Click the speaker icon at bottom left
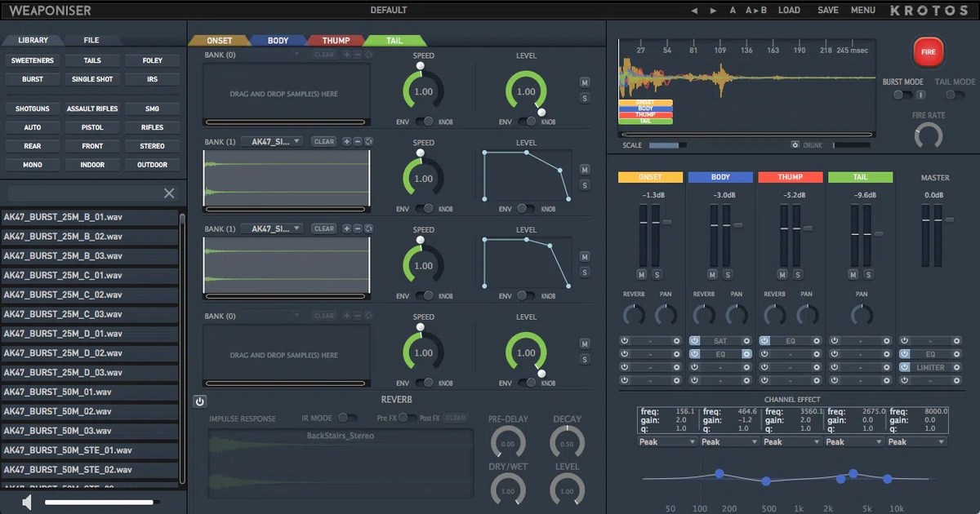980x514 pixels. pyautogui.click(x=25, y=500)
